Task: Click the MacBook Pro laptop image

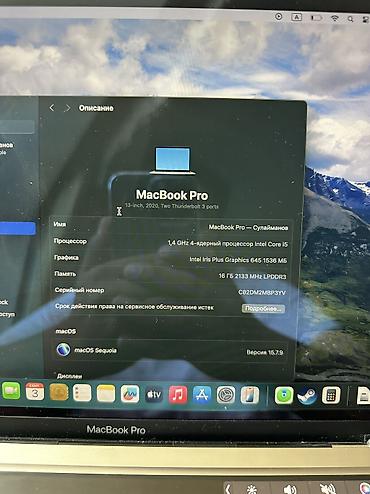Action: pyautogui.click(x=172, y=161)
